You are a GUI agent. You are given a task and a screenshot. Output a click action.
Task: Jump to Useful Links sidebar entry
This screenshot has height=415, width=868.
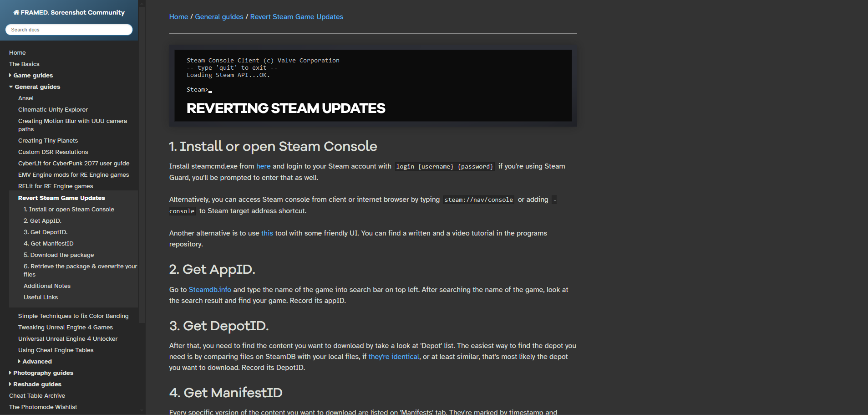[x=41, y=297]
